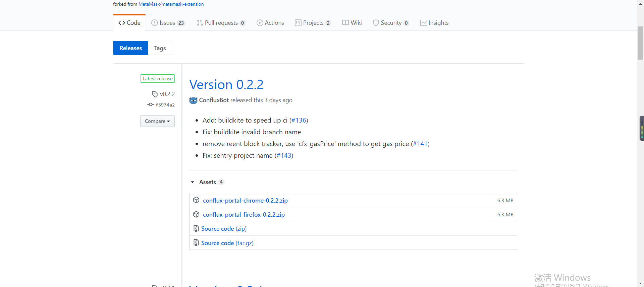Click the Wiki book icon
This screenshot has width=644, height=287.
click(x=345, y=23)
